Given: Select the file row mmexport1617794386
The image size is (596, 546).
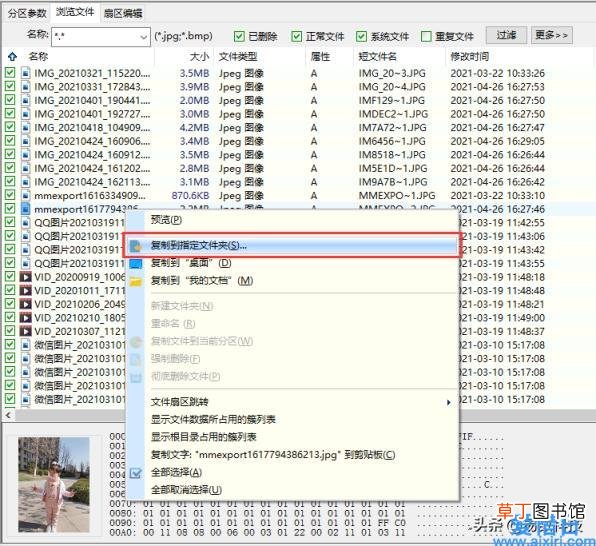Looking at the screenshot, I should coord(298,209).
